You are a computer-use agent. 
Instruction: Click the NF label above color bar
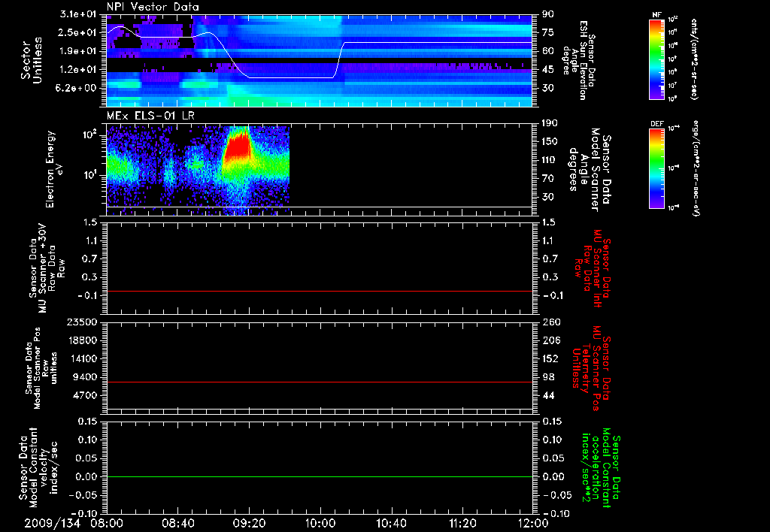click(656, 15)
